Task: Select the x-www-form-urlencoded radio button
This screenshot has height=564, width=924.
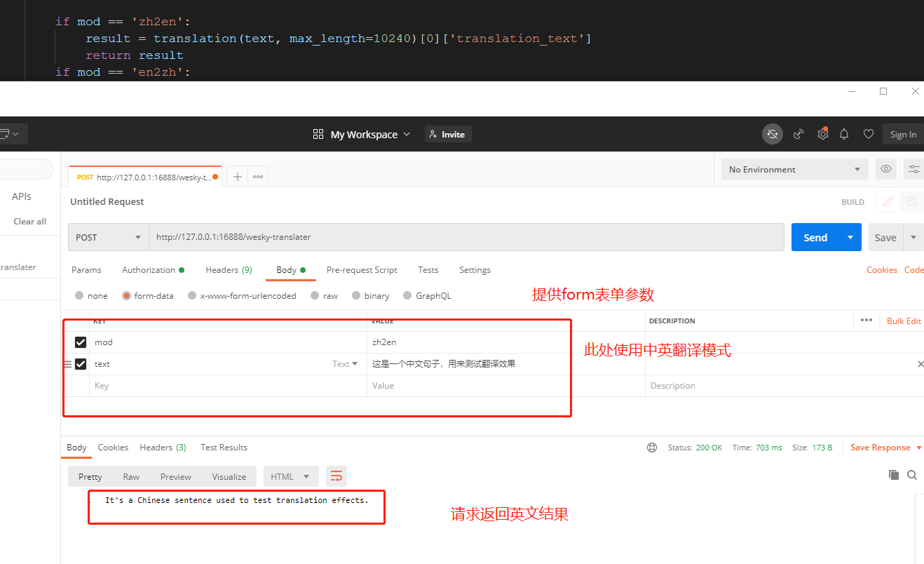Action: click(x=192, y=295)
